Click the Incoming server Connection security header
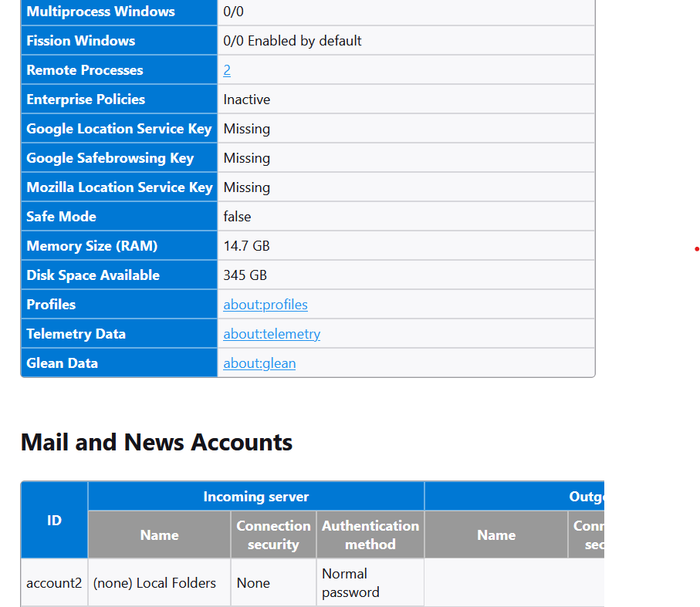Image resolution: width=700 pixels, height=607 pixels. click(273, 534)
